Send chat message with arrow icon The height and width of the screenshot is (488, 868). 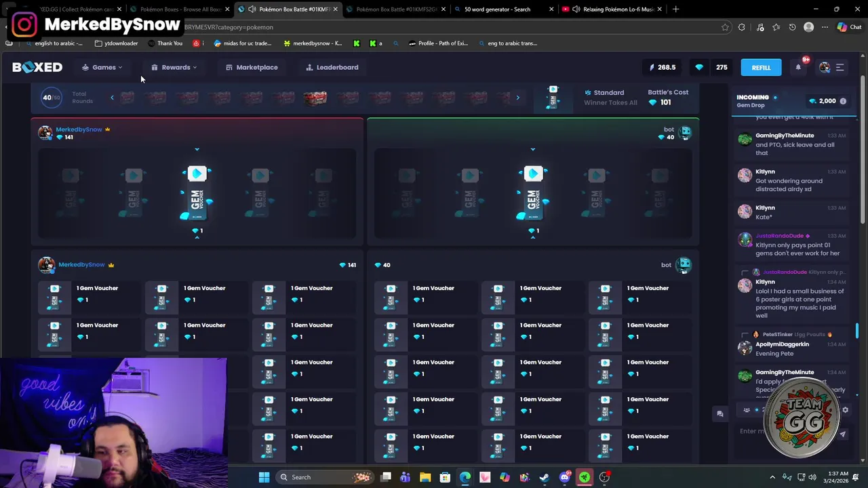click(x=843, y=434)
